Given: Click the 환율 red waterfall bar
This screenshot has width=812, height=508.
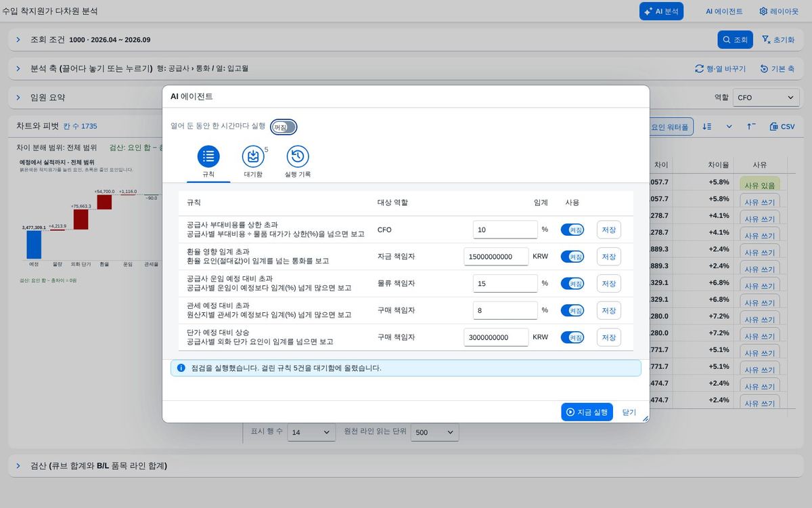Looking at the screenshot, I should 104,202.
